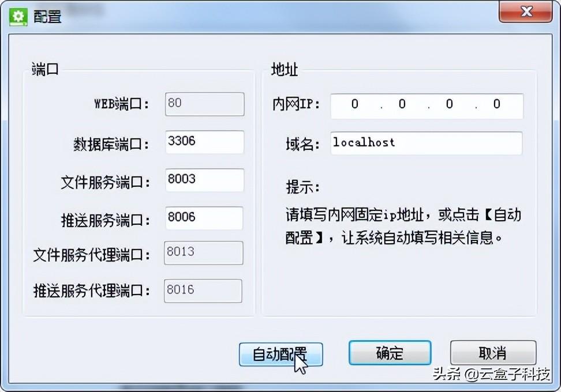Click the 配置 window title text

(x=47, y=17)
